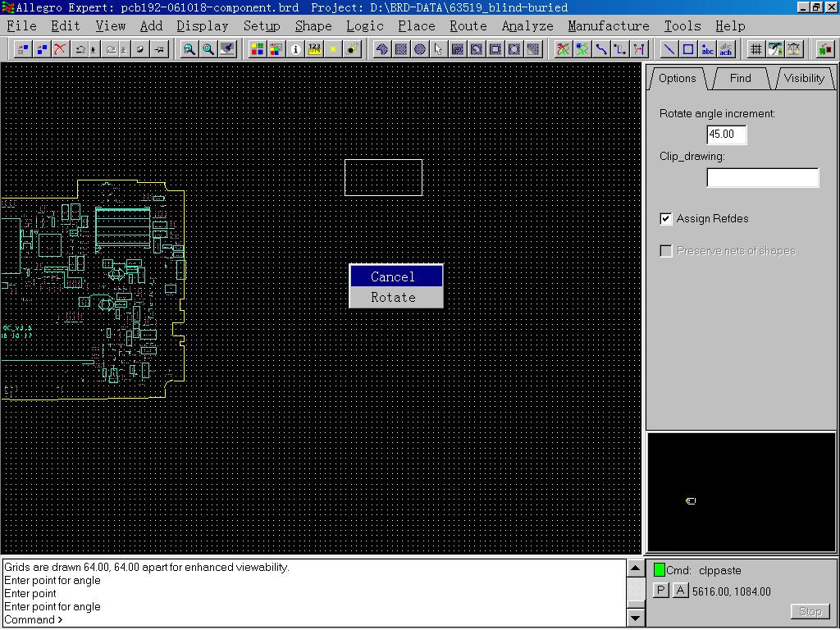Select the Add Rectangle tool icon
This screenshot has height=630, width=840.
coord(688,49)
